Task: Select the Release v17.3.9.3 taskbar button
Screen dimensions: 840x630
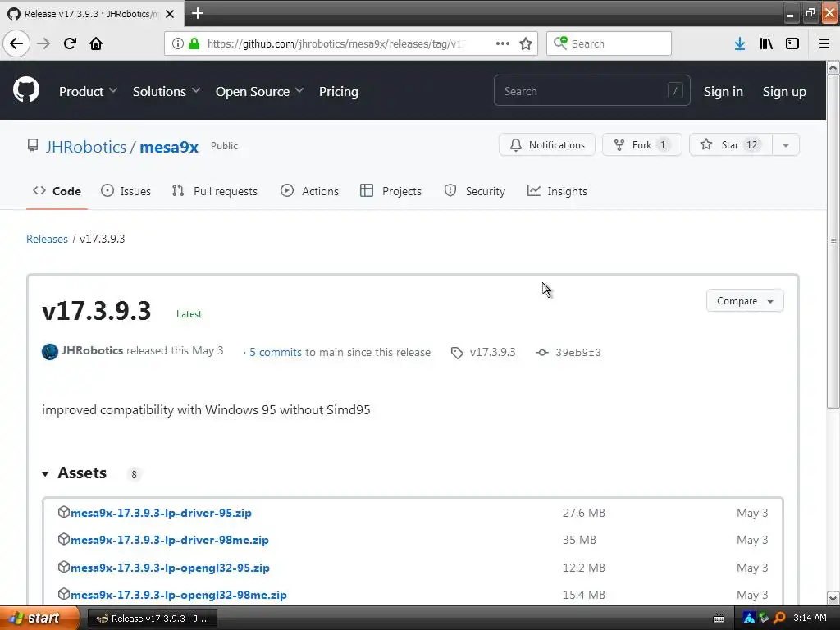Action: point(152,619)
